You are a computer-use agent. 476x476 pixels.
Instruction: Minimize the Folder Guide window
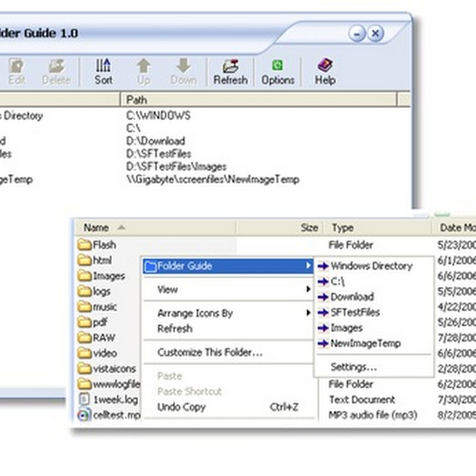coord(357,33)
